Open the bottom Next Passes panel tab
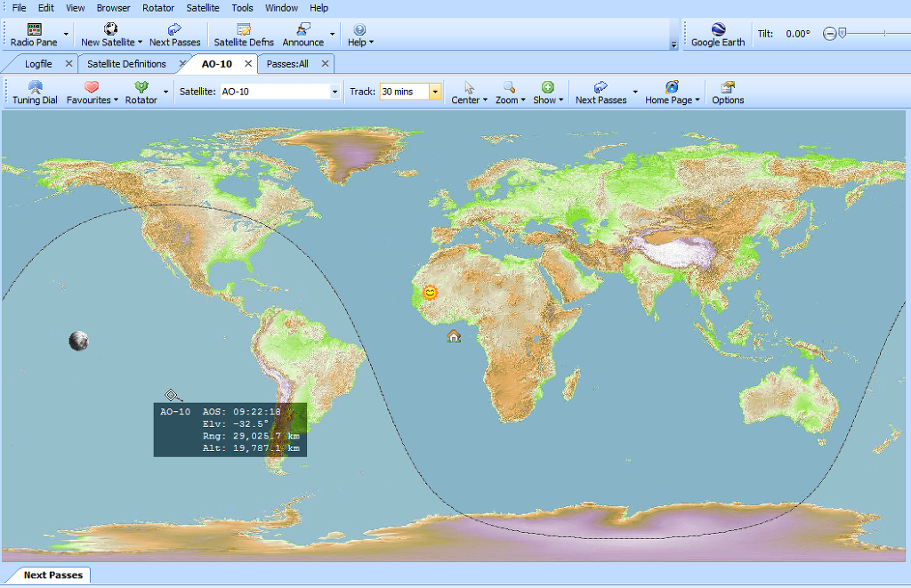 coord(52,576)
